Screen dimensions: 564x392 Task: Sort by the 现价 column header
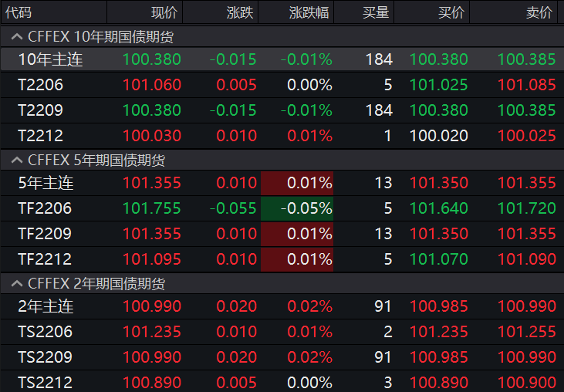[x=164, y=12]
